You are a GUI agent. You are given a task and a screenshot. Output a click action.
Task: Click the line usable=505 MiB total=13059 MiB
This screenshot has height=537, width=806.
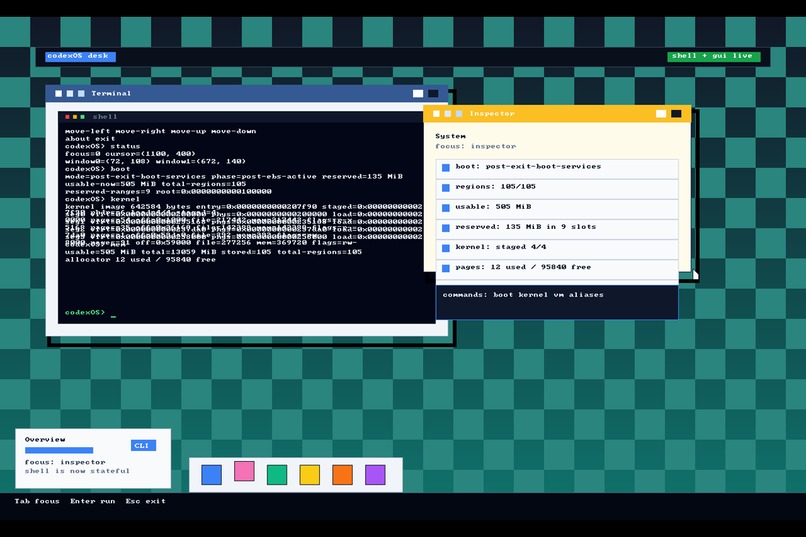(213, 252)
